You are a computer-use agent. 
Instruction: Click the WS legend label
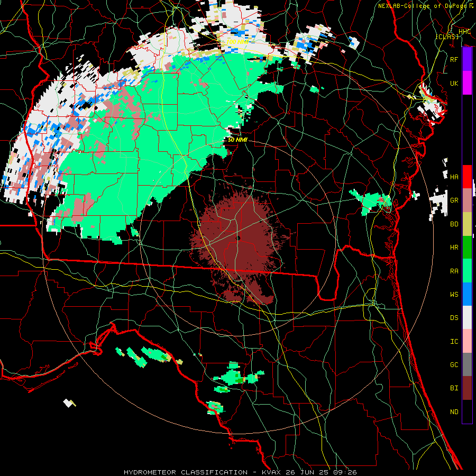click(454, 294)
